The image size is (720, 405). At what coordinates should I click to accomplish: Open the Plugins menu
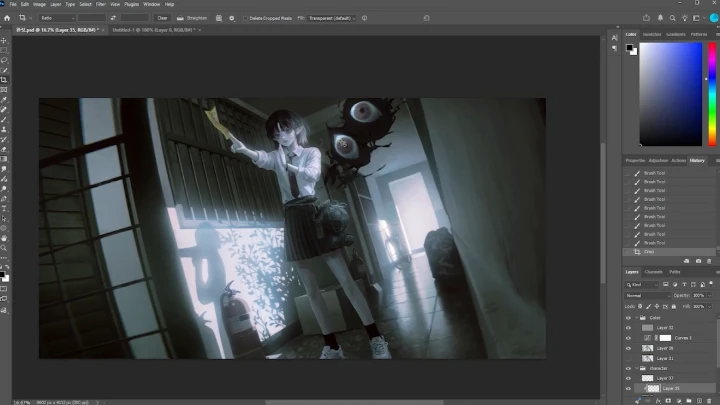pyautogui.click(x=131, y=4)
